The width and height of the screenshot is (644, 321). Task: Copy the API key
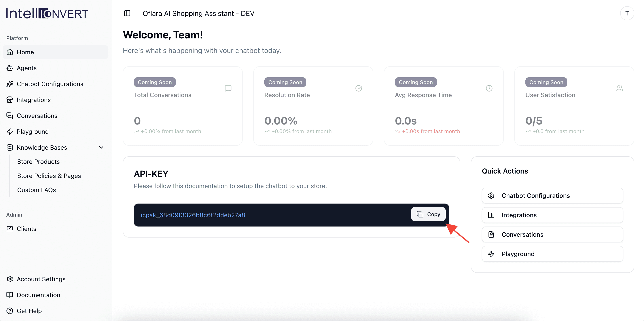pyautogui.click(x=428, y=214)
